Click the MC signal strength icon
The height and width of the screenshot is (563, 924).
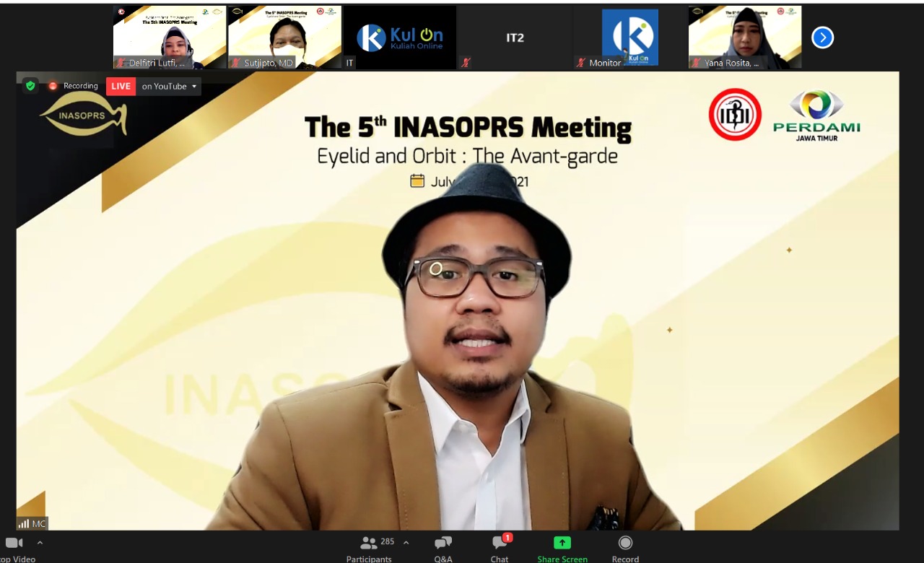(24, 524)
